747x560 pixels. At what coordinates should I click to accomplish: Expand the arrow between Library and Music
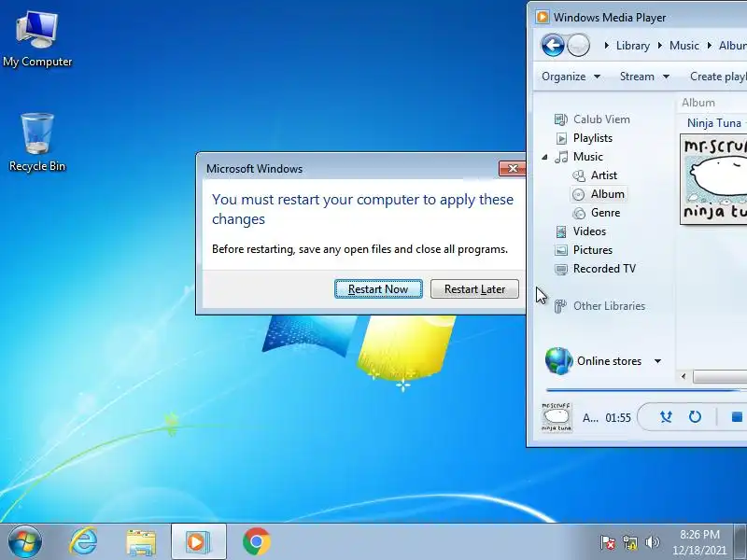point(660,46)
